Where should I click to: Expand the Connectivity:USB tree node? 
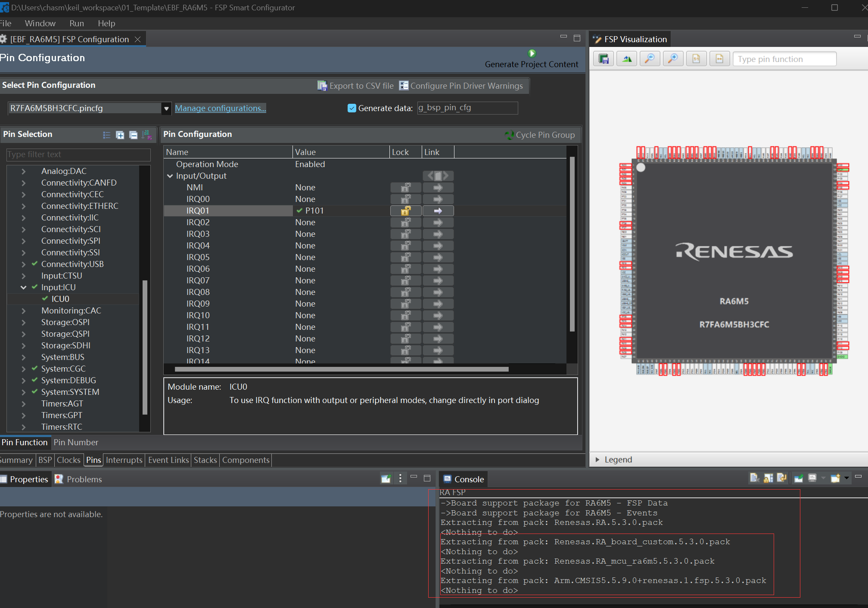coord(24,264)
